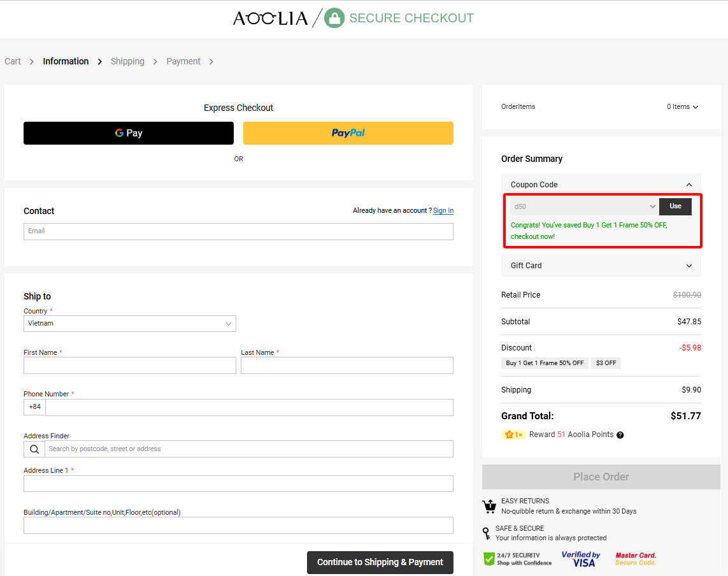The height and width of the screenshot is (576, 728).
Task: Focus the Address Line 1 field
Action: pyautogui.click(x=239, y=484)
